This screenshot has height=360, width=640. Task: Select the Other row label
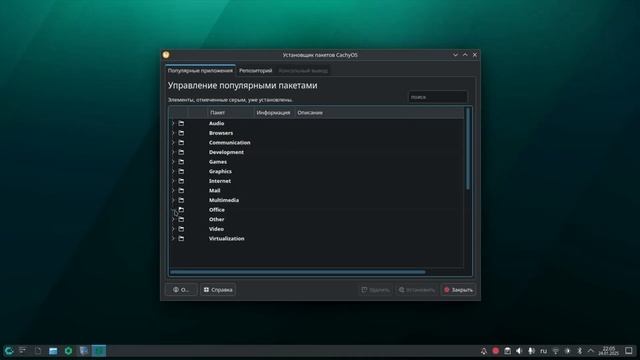click(x=216, y=219)
